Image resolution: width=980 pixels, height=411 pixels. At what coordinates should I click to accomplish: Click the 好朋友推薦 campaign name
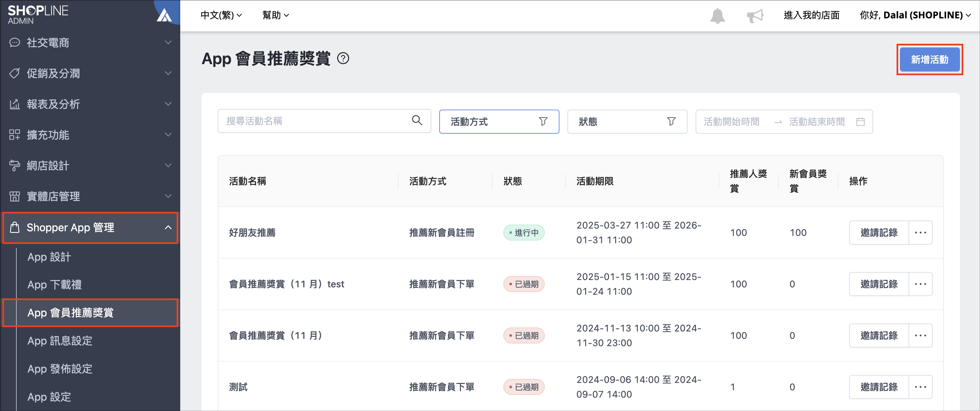pos(252,232)
